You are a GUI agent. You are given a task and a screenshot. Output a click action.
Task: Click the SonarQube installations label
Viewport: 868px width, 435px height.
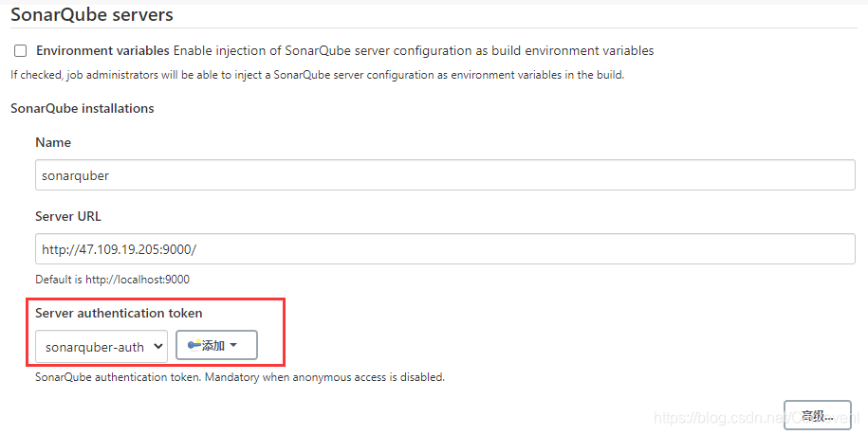[83, 108]
